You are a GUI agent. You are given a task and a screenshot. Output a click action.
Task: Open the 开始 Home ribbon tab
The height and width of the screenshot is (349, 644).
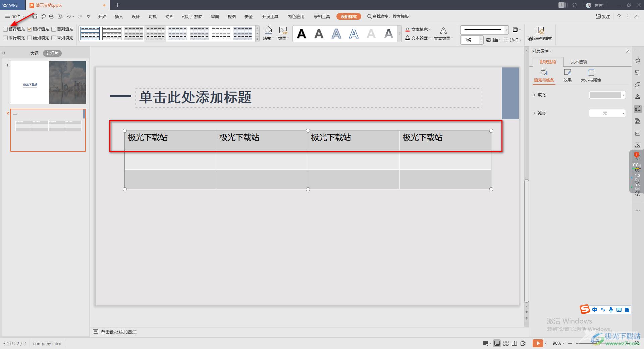click(102, 16)
